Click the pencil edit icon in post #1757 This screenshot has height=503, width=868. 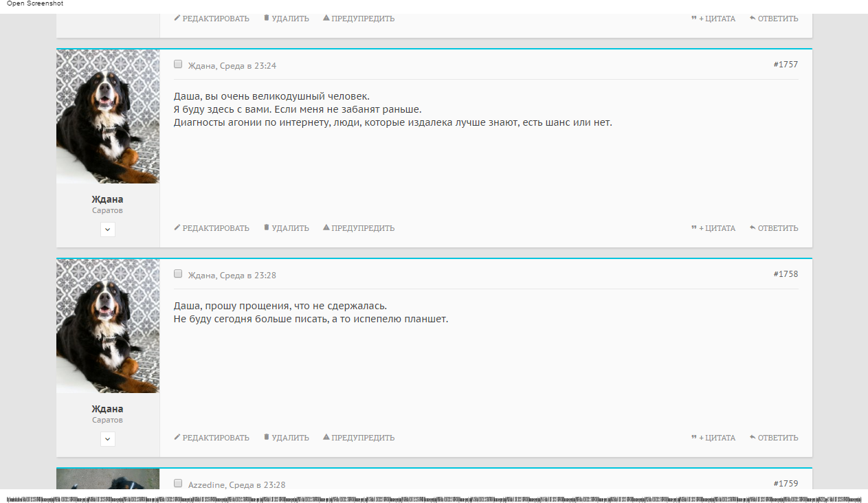click(x=177, y=227)
